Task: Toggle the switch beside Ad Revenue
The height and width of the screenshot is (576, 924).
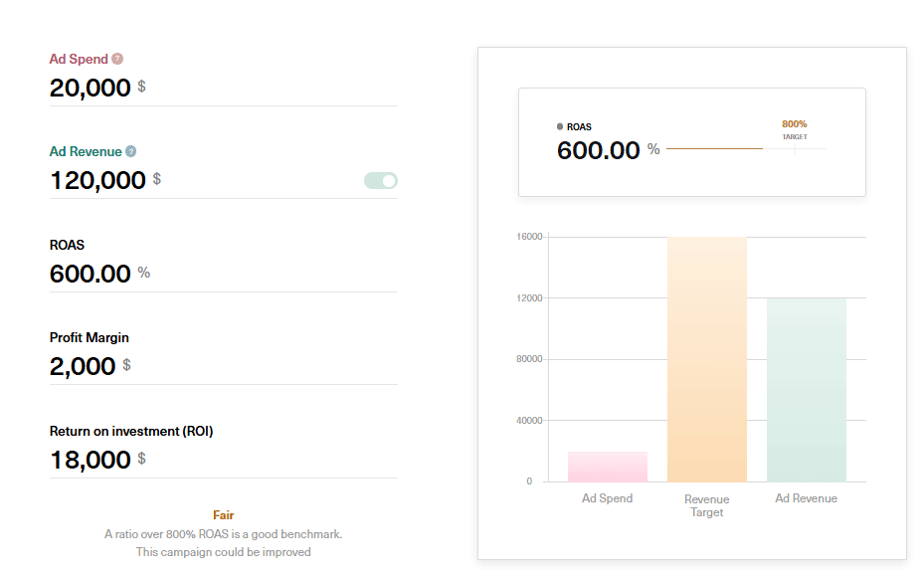Action: (x=381, y=180)
